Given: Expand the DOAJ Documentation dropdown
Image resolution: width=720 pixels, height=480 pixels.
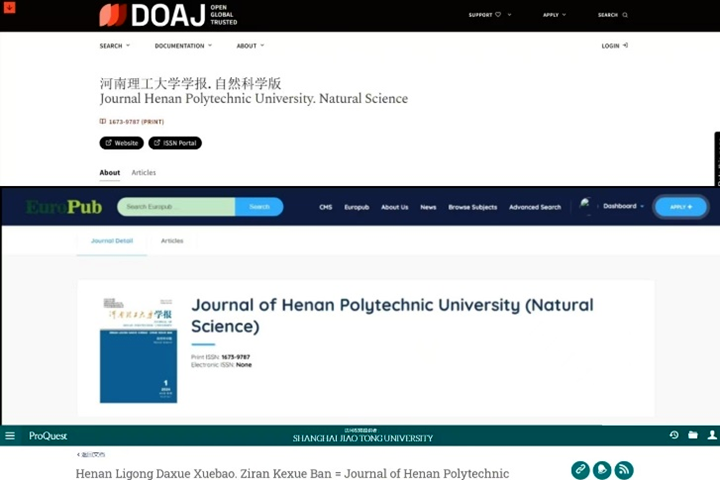Looking at the screenshot, I should coord(182,46).
